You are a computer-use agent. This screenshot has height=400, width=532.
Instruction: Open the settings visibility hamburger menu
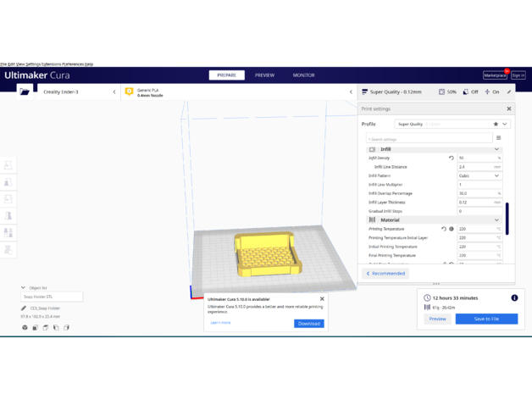498,138
